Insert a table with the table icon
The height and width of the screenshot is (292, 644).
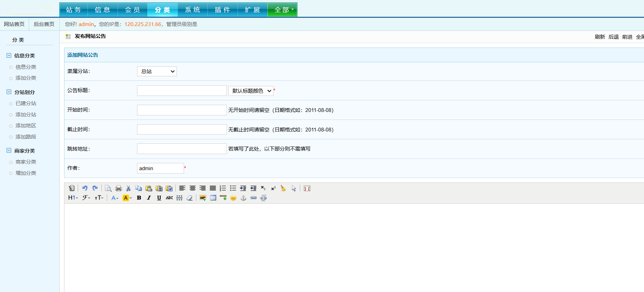[213, 198]
